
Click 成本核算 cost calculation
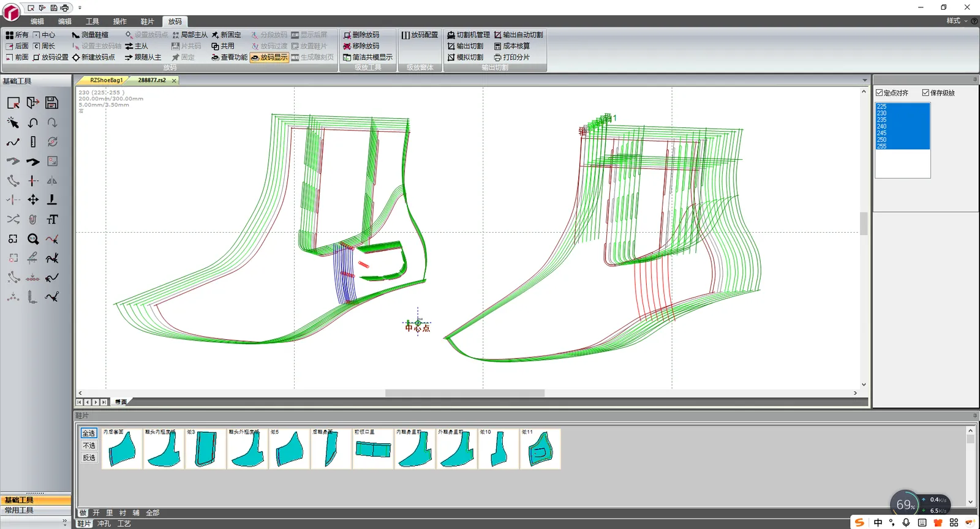(512, 46)
